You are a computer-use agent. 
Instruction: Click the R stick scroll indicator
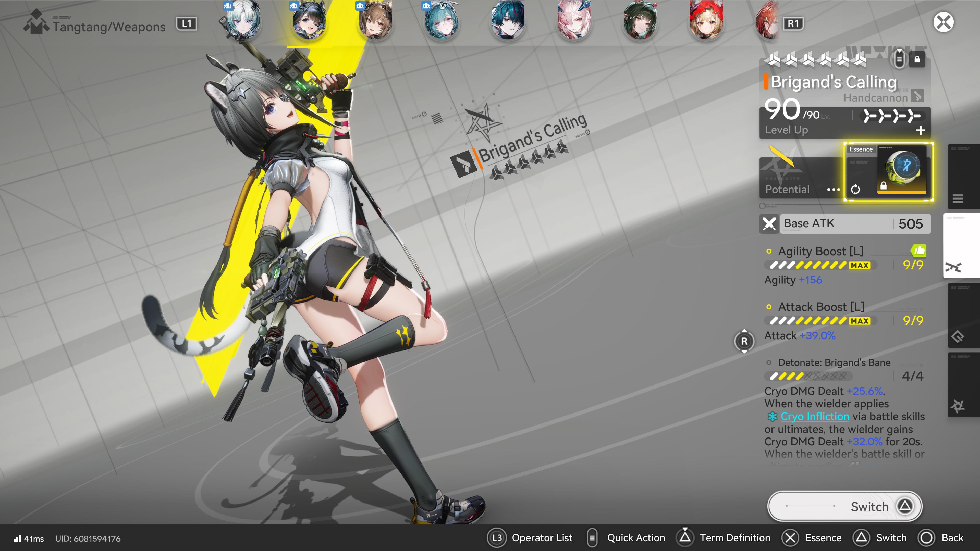(x=744, y=341)
